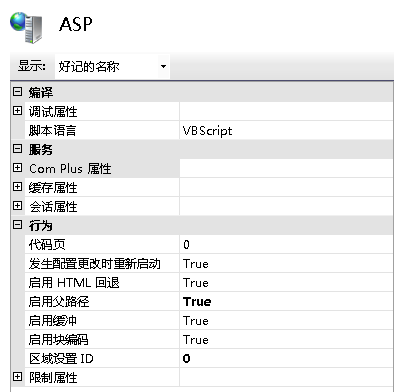Select the 脚本语言 VBScript value field
This screenshot has height=392, width=394.
point(286,131)
